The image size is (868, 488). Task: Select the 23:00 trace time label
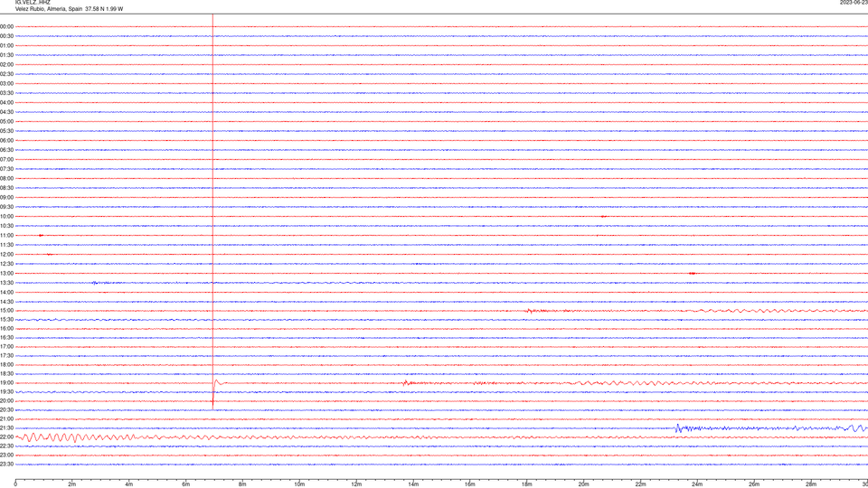pos(6,455)
